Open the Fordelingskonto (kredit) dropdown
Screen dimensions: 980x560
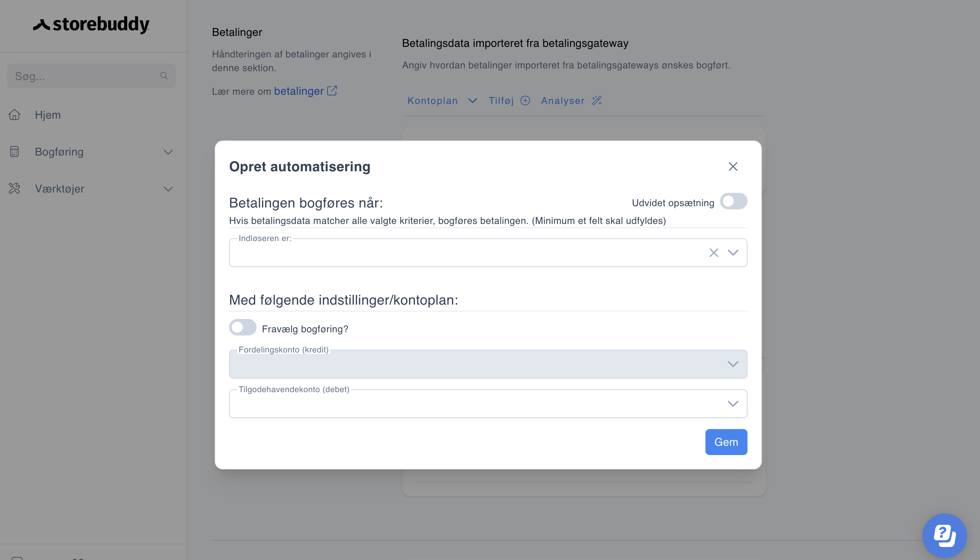click(488, 364)
